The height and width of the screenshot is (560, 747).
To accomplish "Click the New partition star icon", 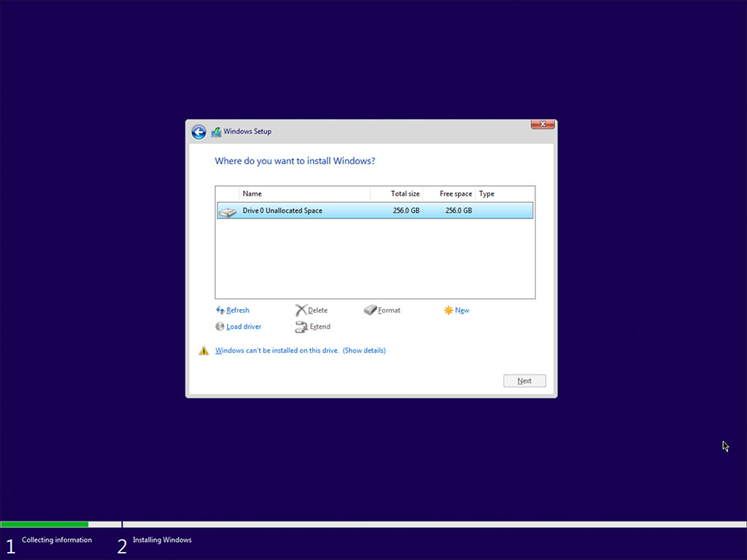I will coord(449,311).
